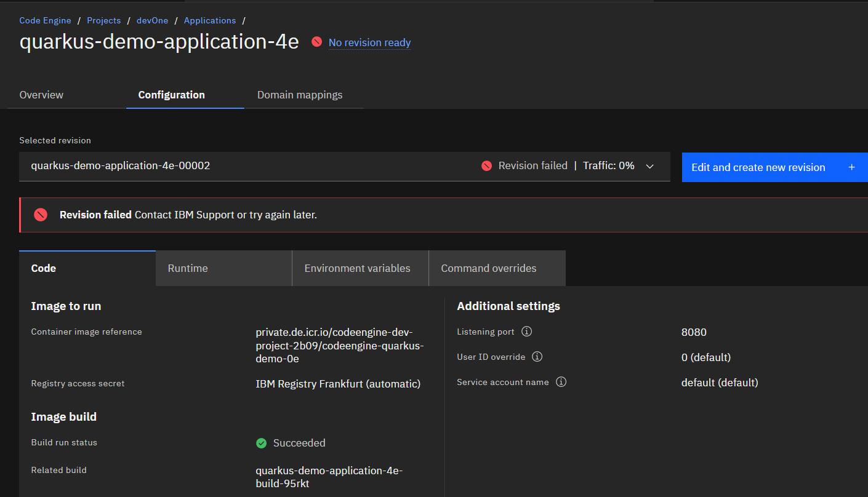Click the Additional settings heading

coord(508,306)
